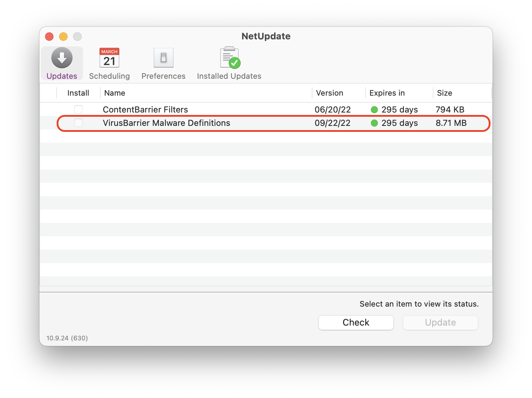Click the version number 10.9.24 (630) text

tap(67, 338)
